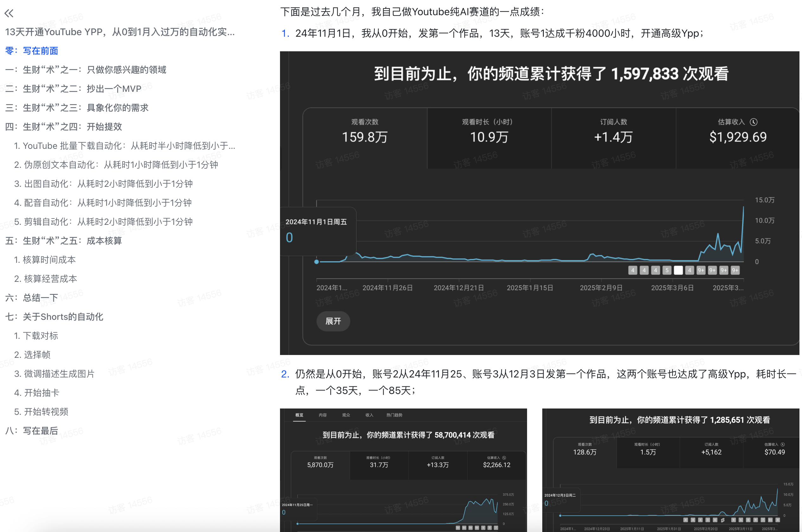Select the 观看时长 metric card

(x=489, y=137)
